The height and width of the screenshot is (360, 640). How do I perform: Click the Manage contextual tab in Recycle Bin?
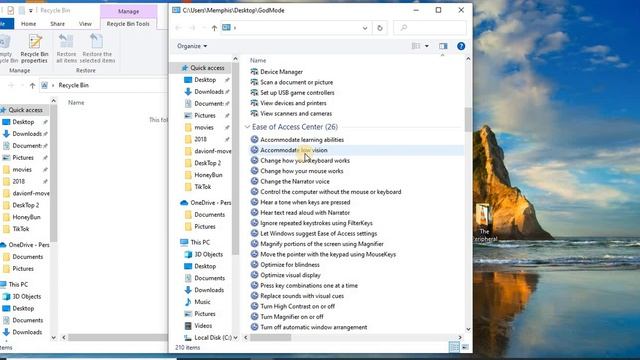[x=129, y=11]
